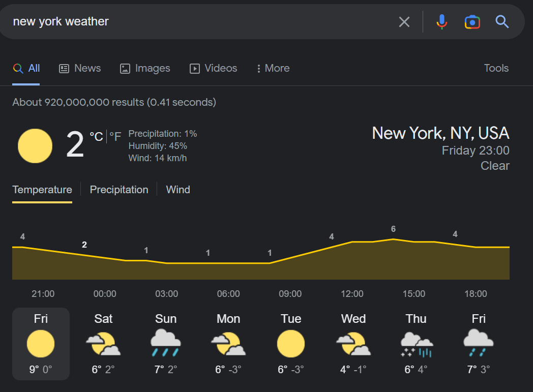
Task: Click the magnifying glass search button
Action: (x=502, y=22)
